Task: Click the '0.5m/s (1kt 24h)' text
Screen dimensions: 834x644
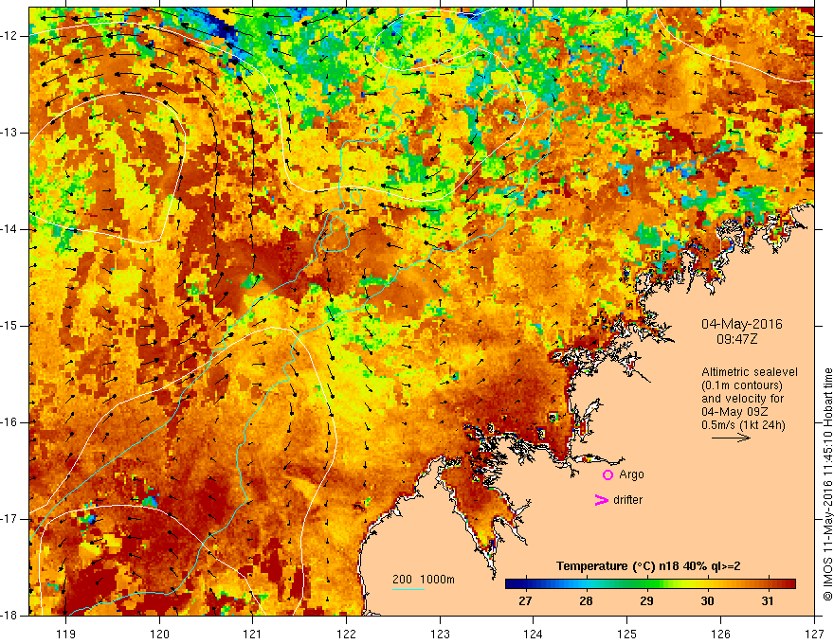Action: (743, 425)
